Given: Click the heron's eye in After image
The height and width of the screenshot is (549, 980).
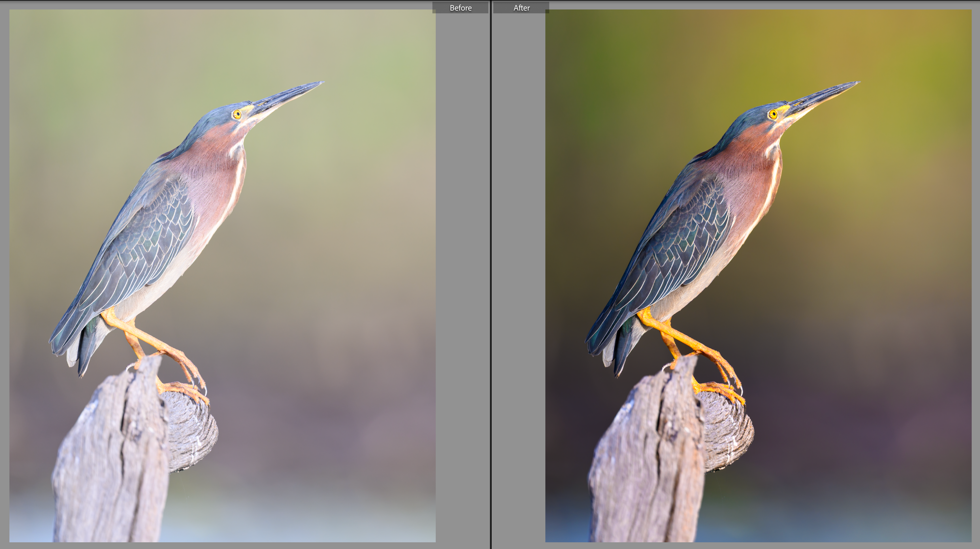Looking at the screenshot, I should coord(773,114).
